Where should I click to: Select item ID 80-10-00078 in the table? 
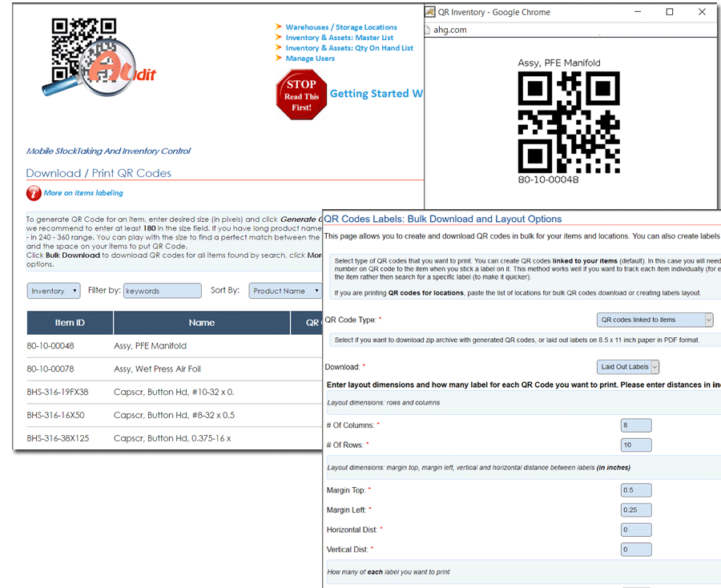point(50,369)
